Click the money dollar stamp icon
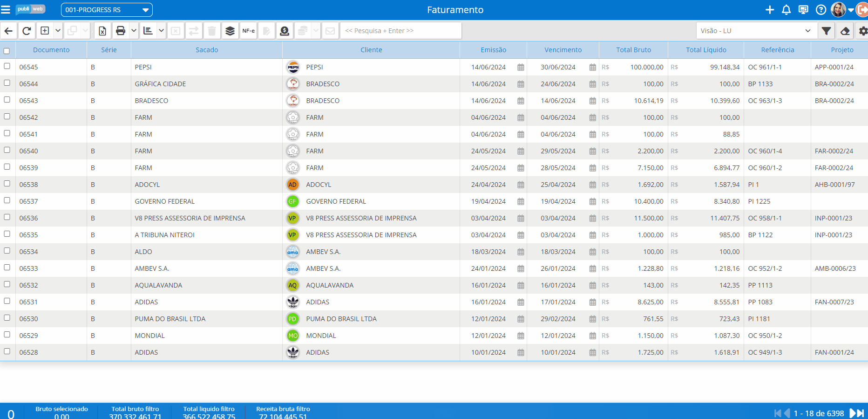Screen dimensions: 868x419 pos(285,31)
